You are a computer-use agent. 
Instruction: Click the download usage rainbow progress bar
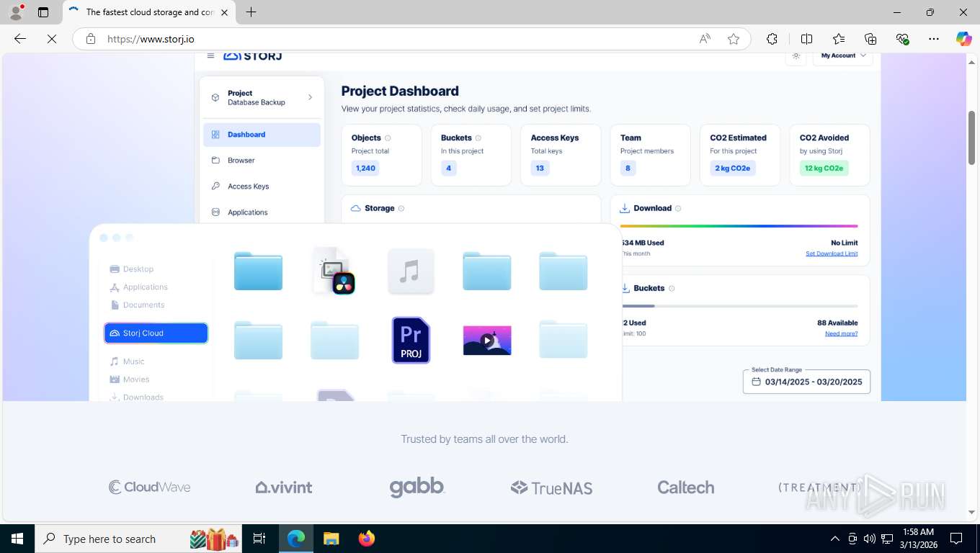pos(739,226)
